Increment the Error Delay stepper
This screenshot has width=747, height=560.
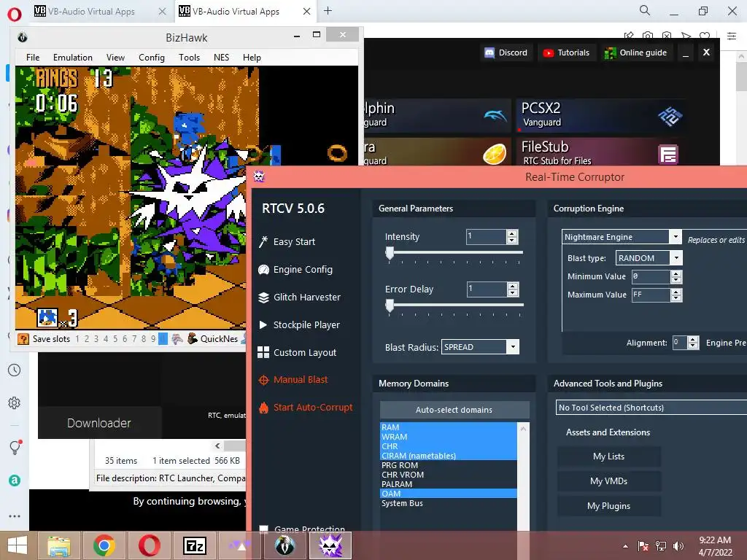pyautogui.click(x=513, y=286)
